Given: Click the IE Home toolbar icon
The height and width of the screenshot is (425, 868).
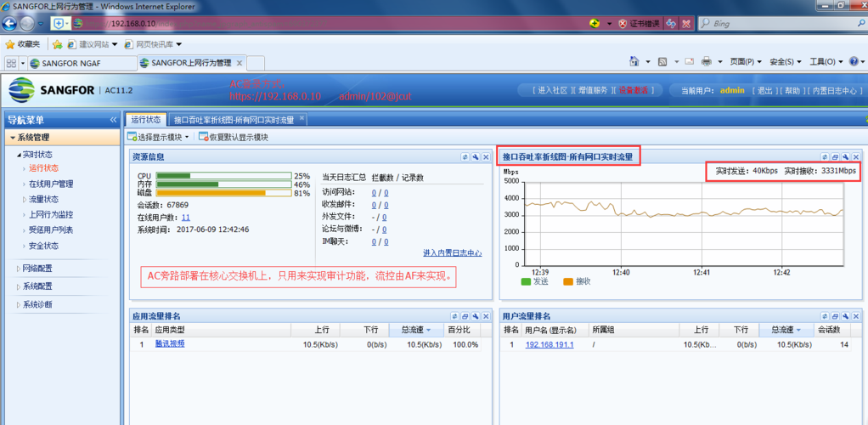Looking at the screenshot, I should pyautogui.click(x=634, y=61).
